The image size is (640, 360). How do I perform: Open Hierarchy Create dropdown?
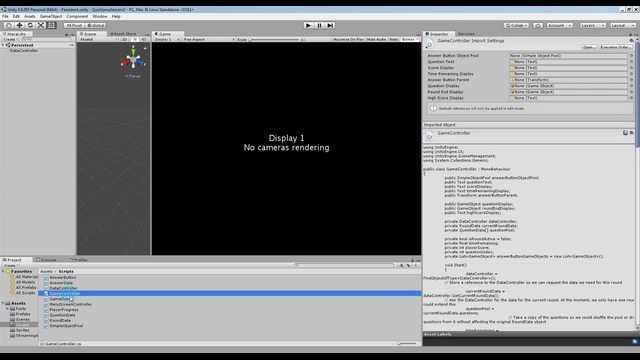10,39
